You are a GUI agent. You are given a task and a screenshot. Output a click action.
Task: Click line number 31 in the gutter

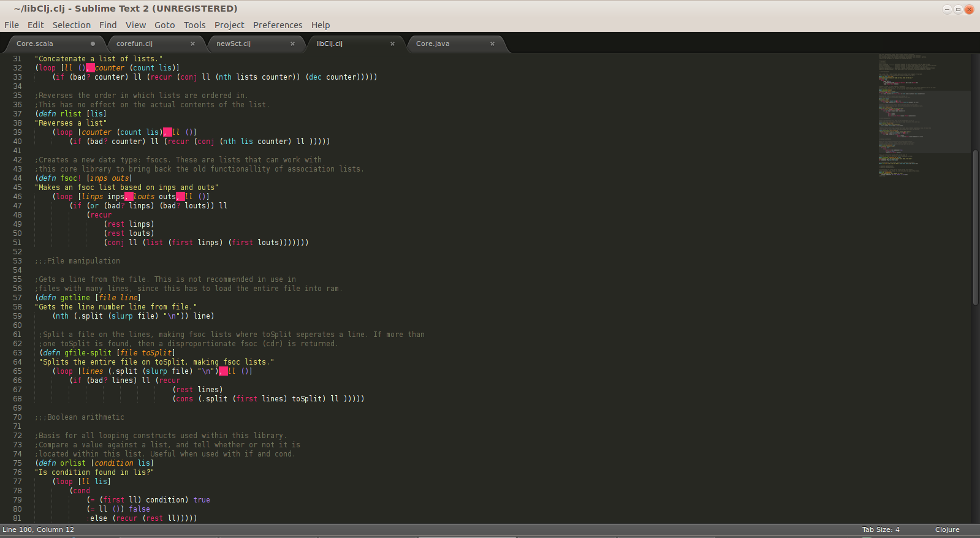point(17,59)
